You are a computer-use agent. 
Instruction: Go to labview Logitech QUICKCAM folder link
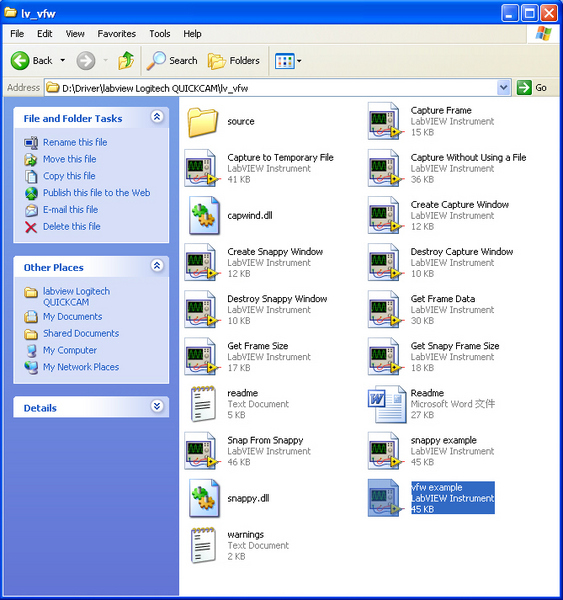click(76, 297)
